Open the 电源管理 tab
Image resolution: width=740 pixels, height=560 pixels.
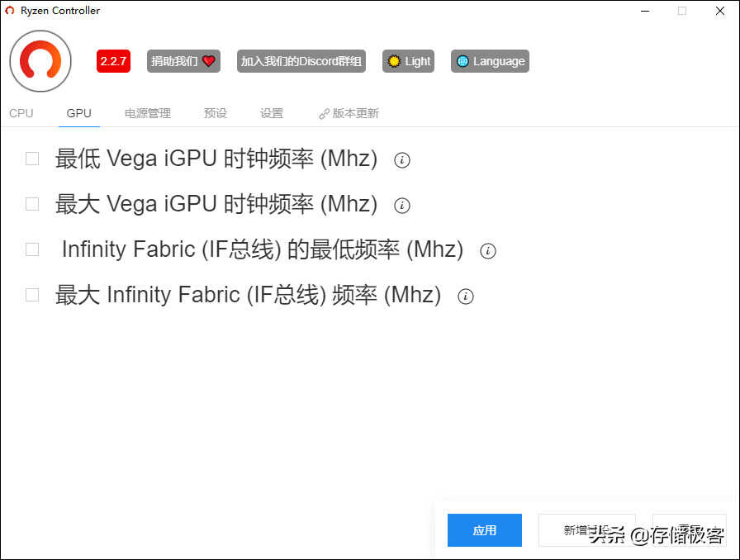pos(148,113)
